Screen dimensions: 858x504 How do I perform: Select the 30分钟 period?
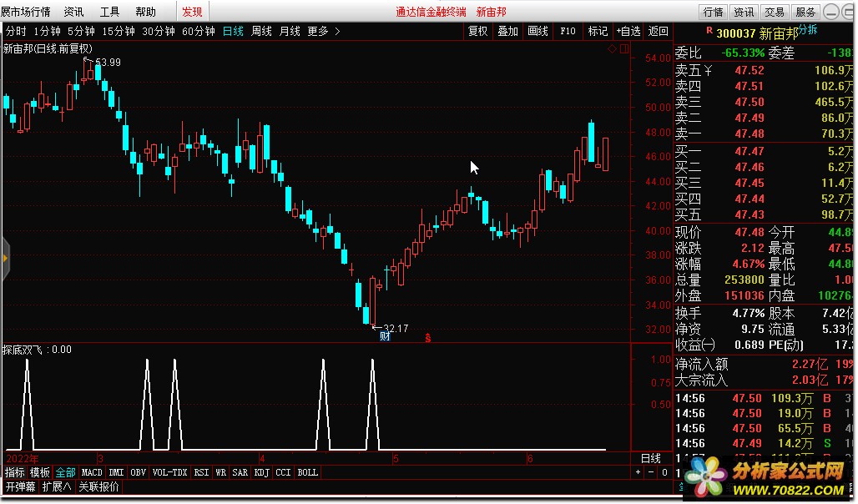pyautogui.click(x=159, y=31)
